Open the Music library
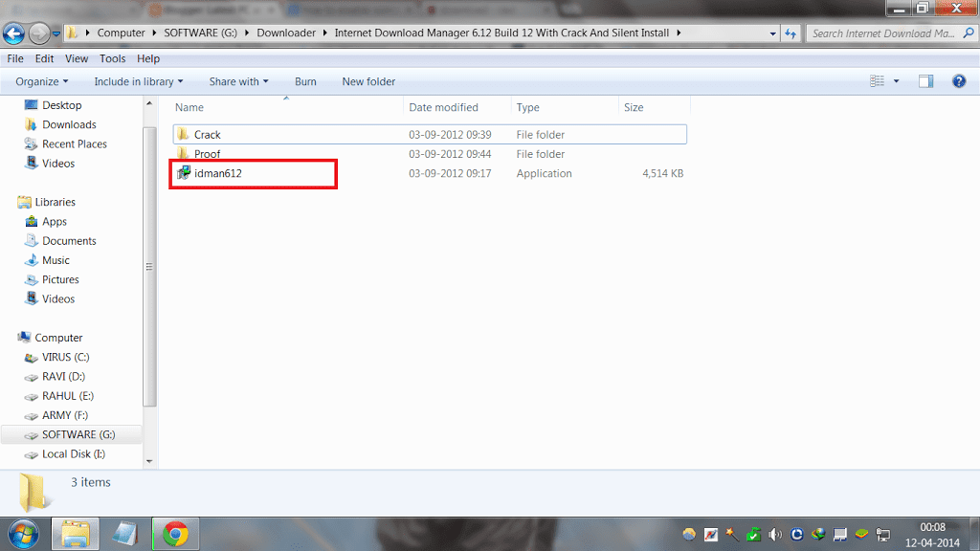 [x=55, y=260]
